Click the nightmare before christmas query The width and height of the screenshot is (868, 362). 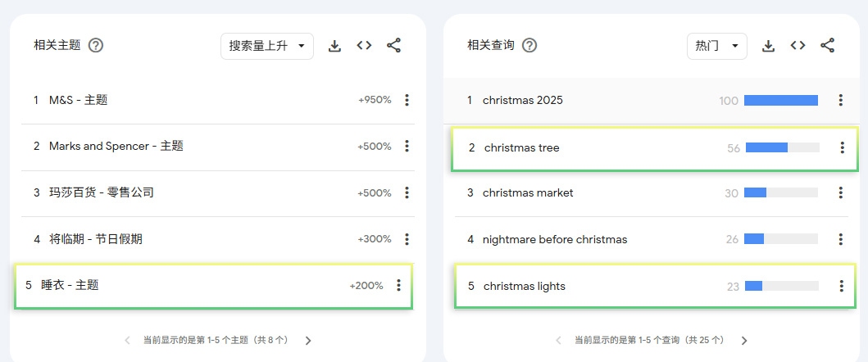tap(555, 239)
